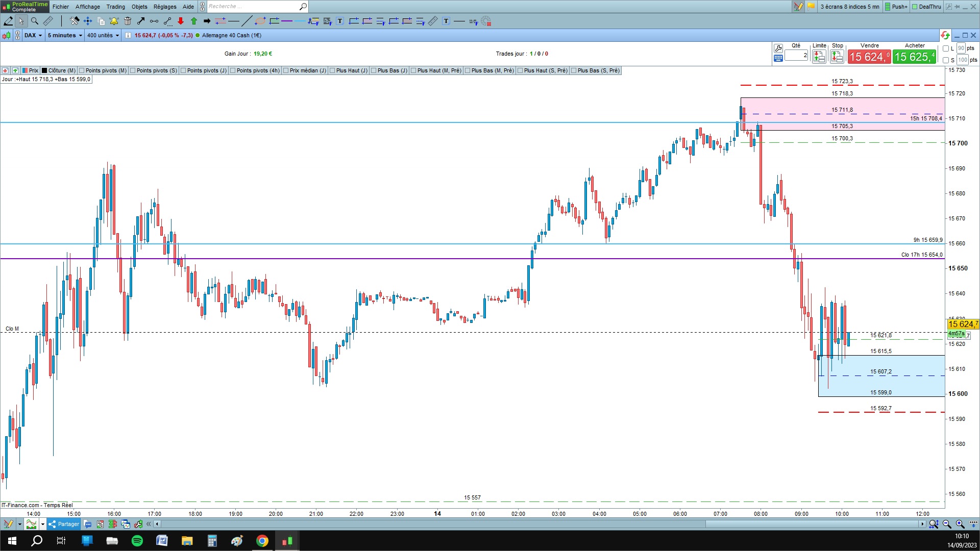Activate the magnifier zoom tool
The width and height of the screenshot is (980, 551).
(x=35, y=21)
